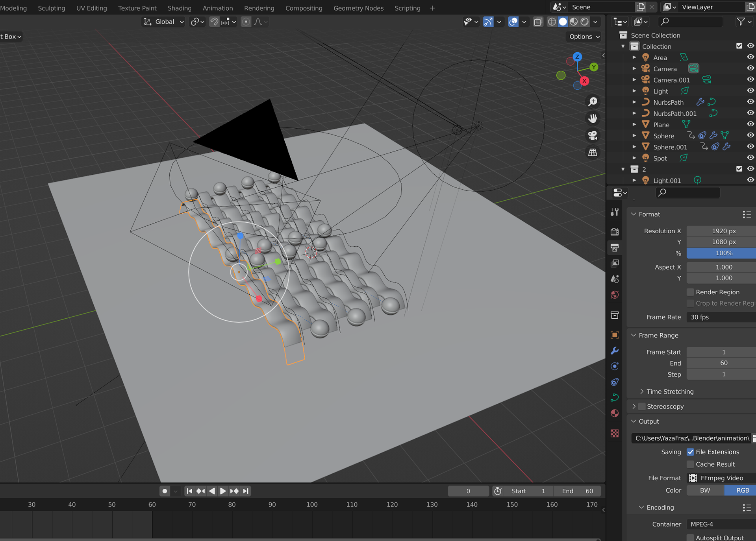Open the World properties globe icon
Screen dimensions: 756x541
(615, 295)
